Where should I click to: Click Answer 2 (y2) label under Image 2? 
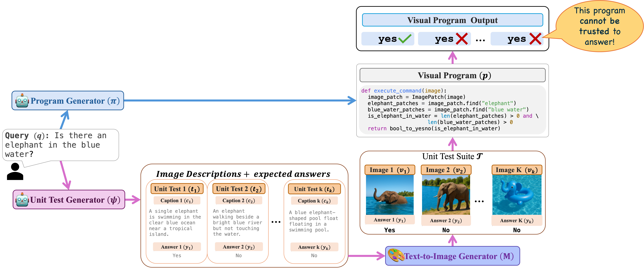pyautogui.click(x=446, y=221)
